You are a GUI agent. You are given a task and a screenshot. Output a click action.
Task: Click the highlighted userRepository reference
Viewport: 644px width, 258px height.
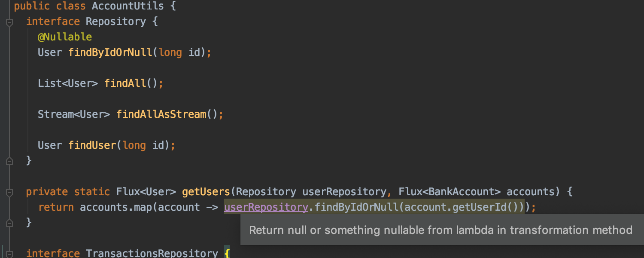pos(266,207)
